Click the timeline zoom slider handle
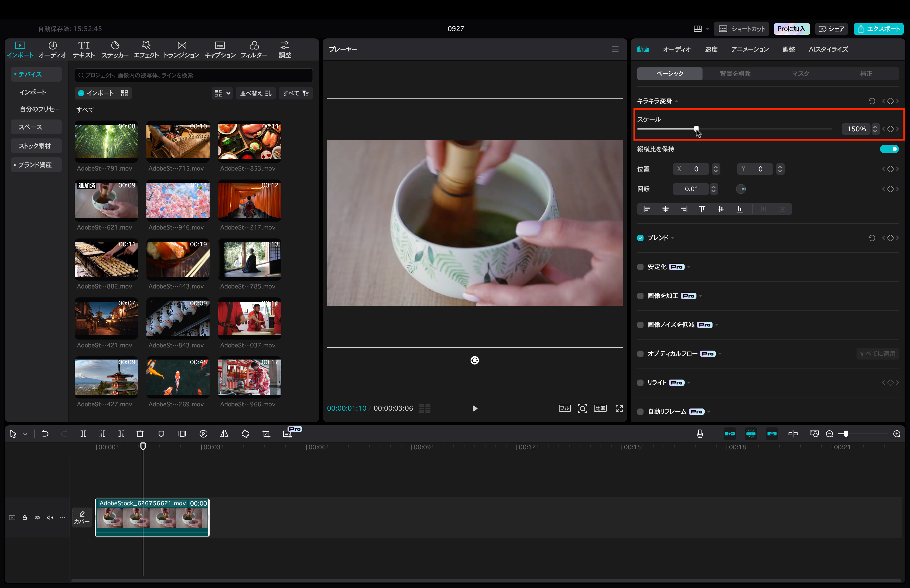This screenshot has width=910, height=588. (x=845, y=434)
